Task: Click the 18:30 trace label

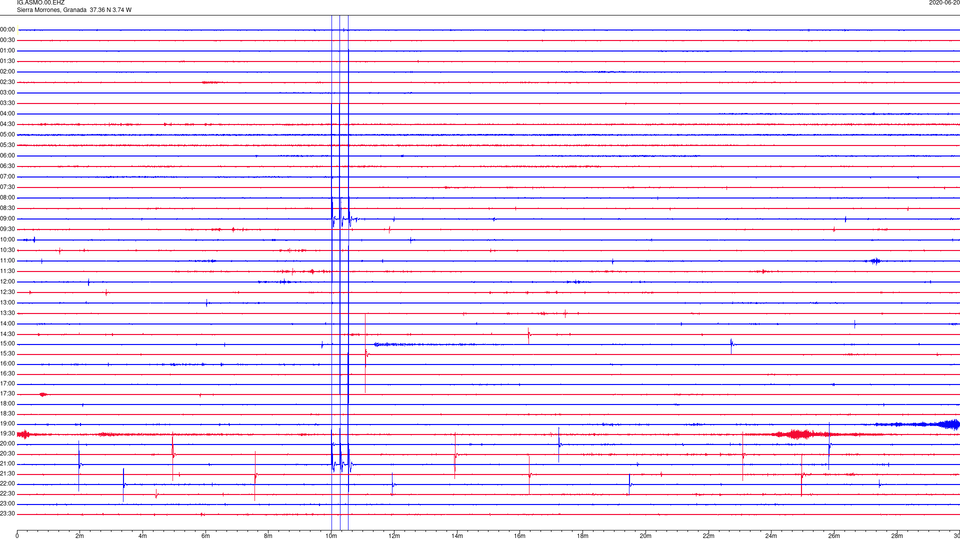Action: point(8,414)
